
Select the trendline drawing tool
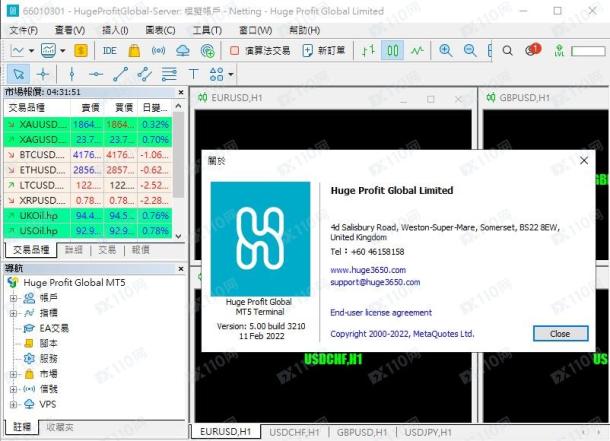pyautogui.click(x=120, y=74)
